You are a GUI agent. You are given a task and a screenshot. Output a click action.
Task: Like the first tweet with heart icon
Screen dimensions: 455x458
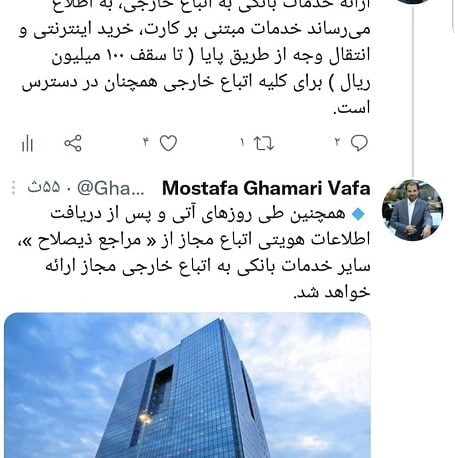[x=168, y=143]
